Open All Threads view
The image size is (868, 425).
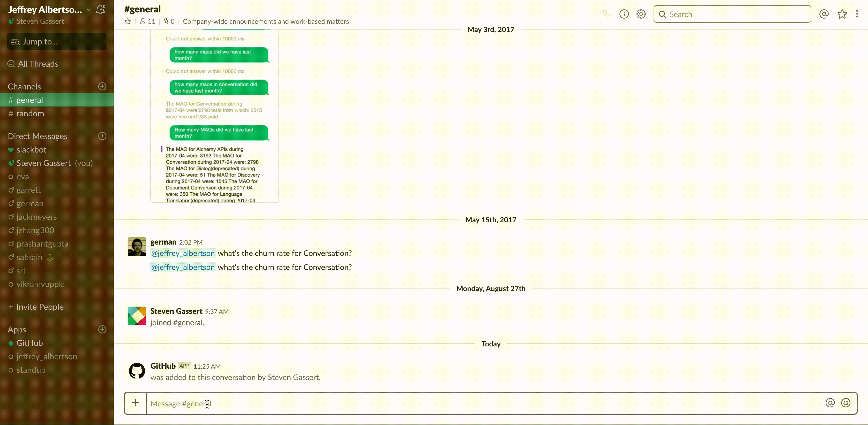38,64
